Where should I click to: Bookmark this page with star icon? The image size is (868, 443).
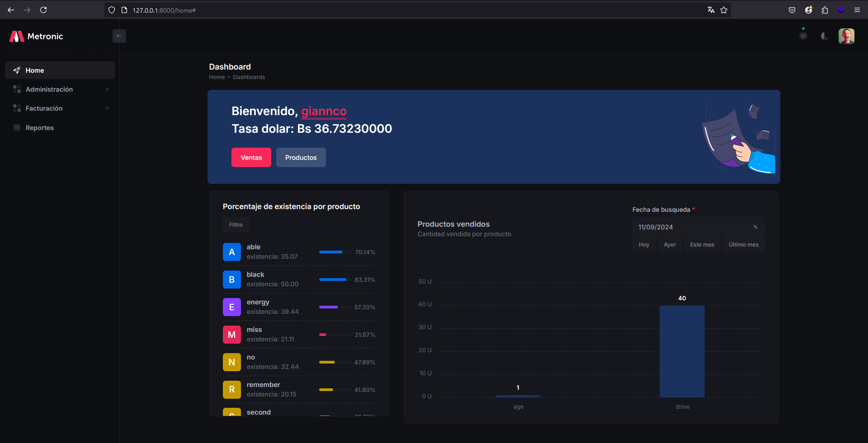click(x=724, y=10)
